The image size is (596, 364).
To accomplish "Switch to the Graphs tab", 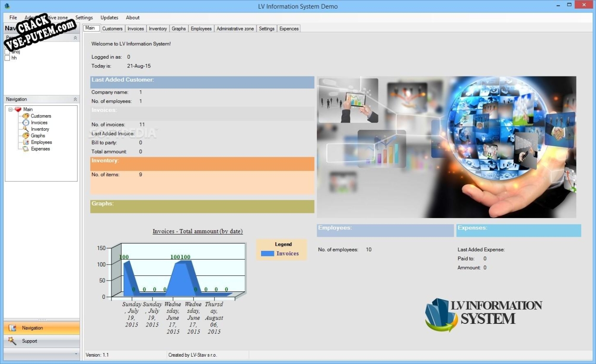I will (178, 28).
